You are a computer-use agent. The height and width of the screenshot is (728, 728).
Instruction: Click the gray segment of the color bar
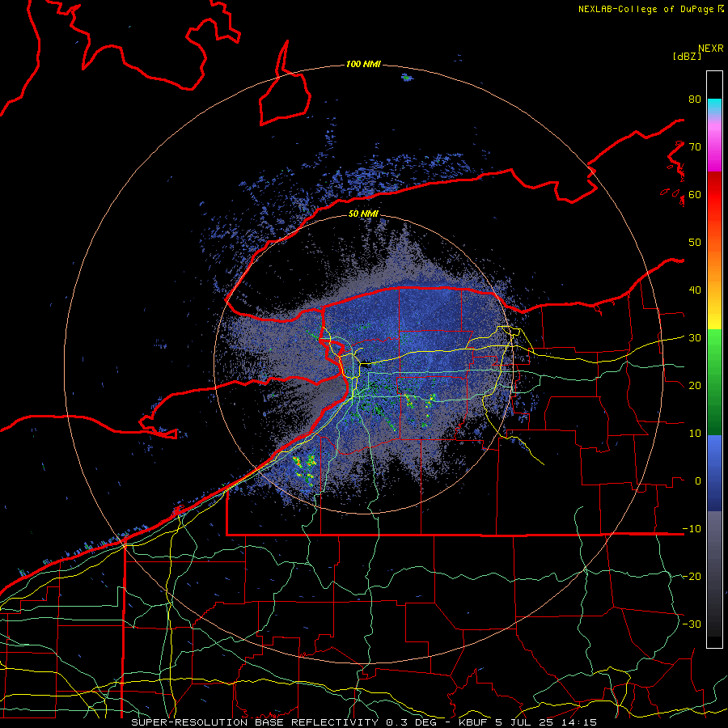[714, 574]
